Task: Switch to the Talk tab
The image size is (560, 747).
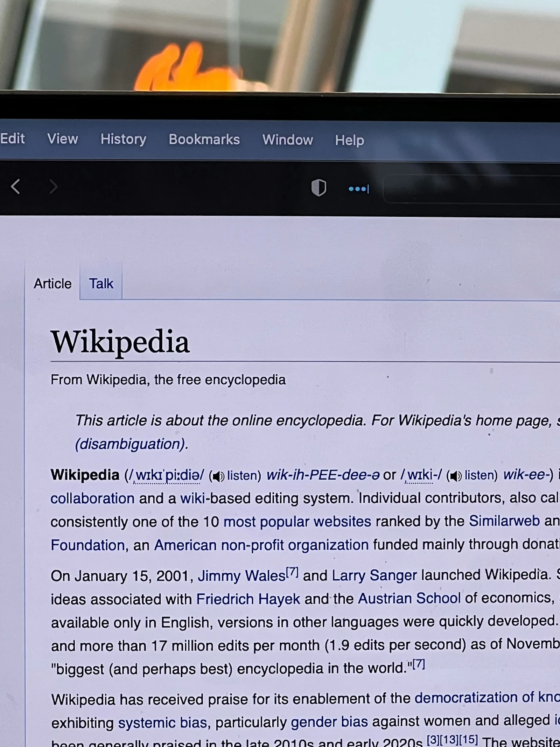Action: (101, 284)
